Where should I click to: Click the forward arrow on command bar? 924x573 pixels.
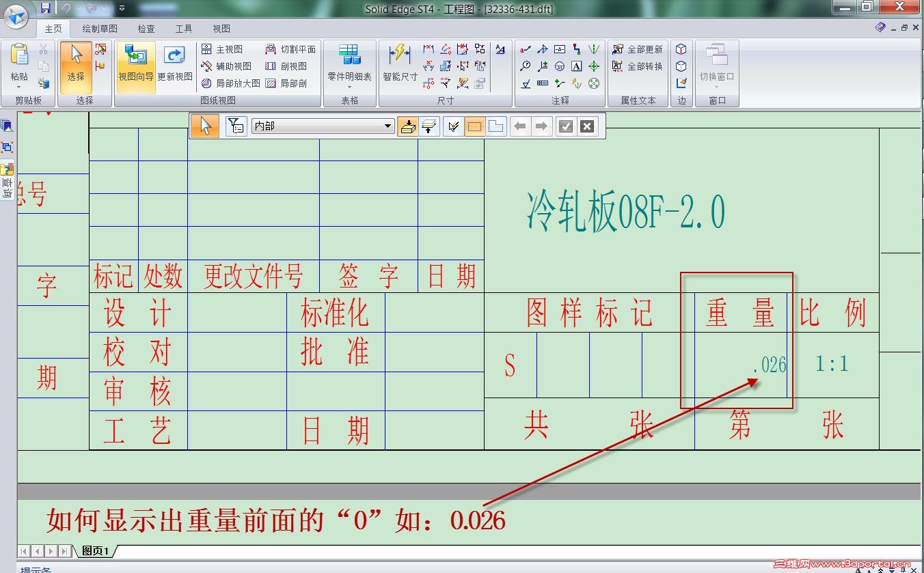(541, 126)
